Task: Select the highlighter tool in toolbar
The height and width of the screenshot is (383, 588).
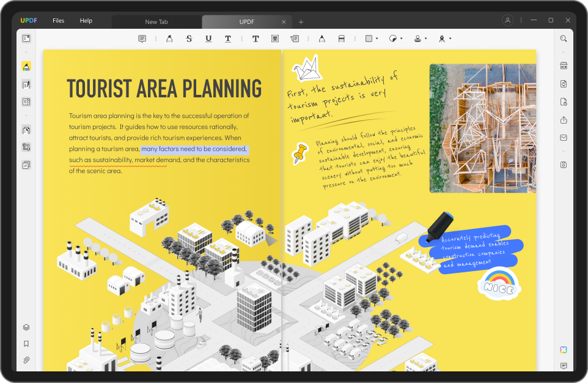Action: tap(169, 39)
